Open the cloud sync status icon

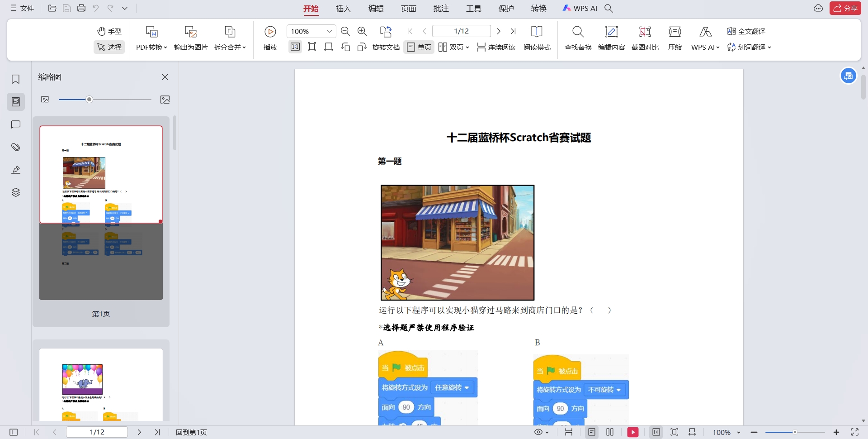[818, 8]
